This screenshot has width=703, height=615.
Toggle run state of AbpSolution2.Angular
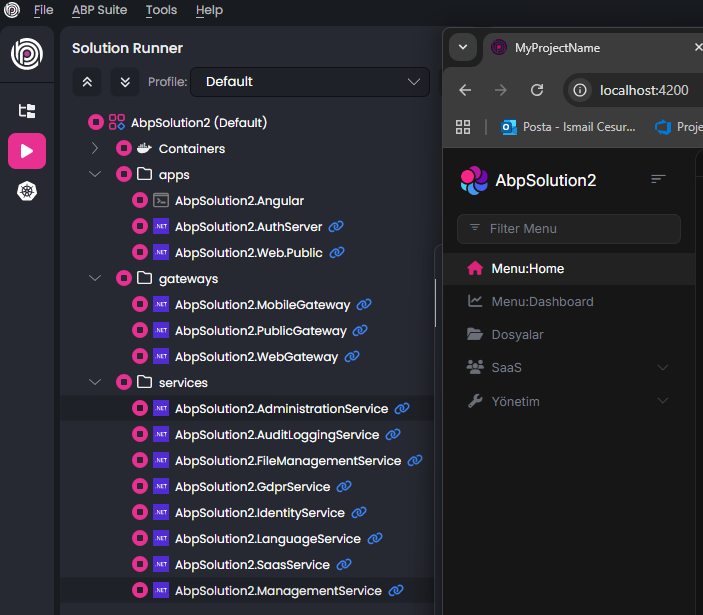tap(140, 201)
